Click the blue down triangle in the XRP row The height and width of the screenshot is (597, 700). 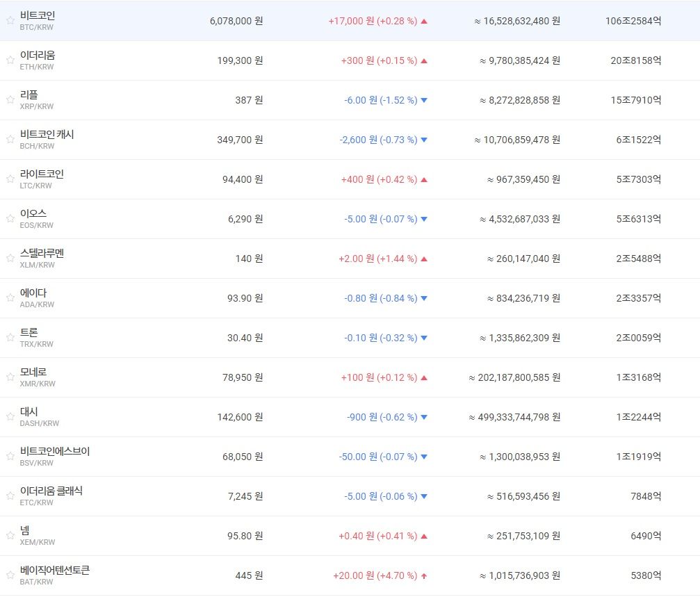pyautogui.click(x=424, y=100)
